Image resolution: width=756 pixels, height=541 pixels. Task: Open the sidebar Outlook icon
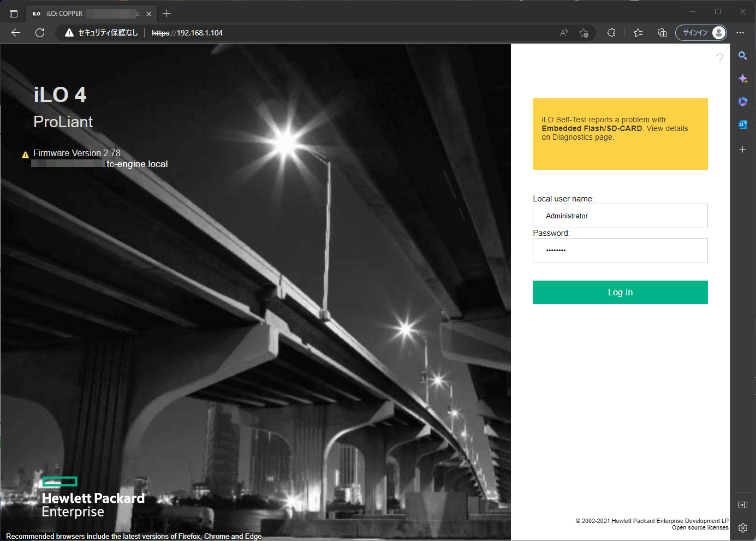[743, 124]
